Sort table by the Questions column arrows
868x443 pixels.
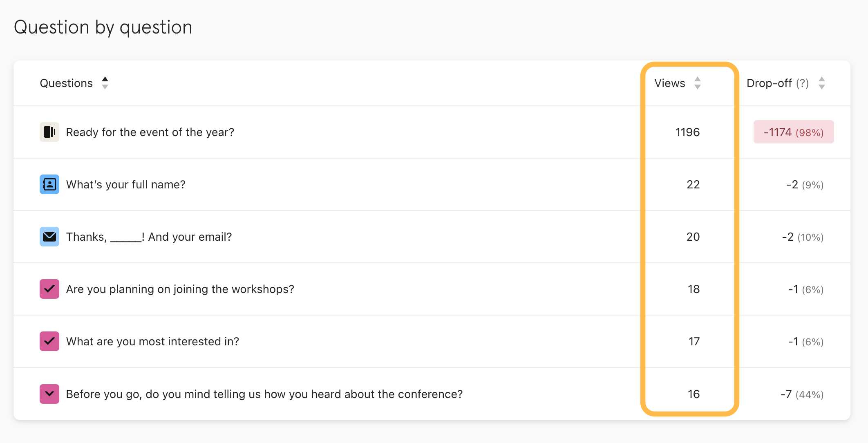click(105, 83)
